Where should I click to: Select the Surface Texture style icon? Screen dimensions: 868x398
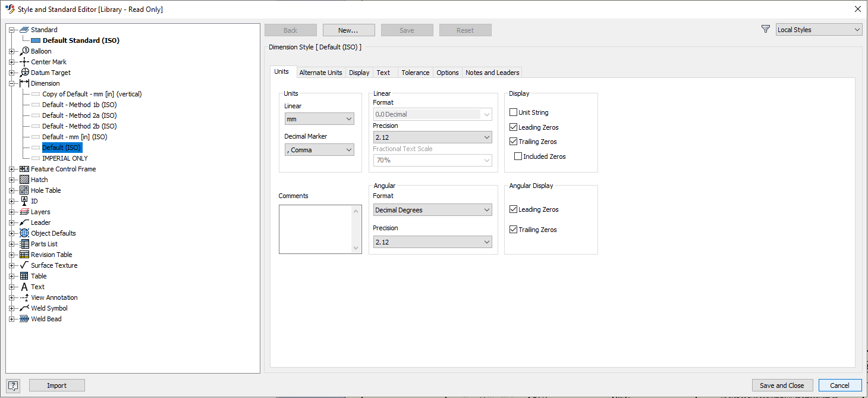click(x=24, y=265)
